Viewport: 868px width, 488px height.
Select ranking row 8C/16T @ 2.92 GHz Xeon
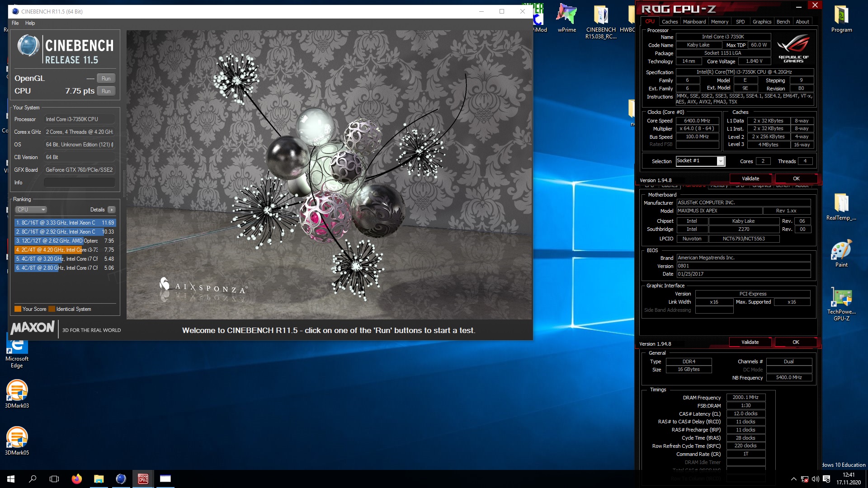[65, 232]
